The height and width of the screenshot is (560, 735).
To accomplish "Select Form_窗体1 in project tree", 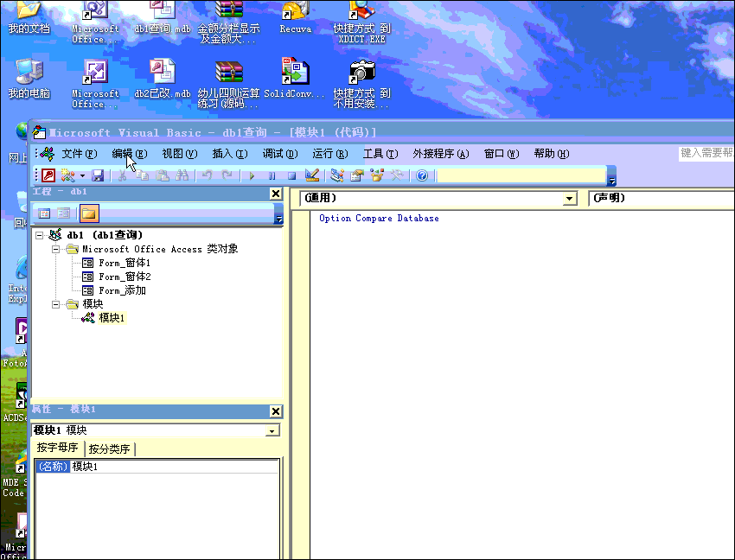I will pyautogui.click(x=116, y=263).
